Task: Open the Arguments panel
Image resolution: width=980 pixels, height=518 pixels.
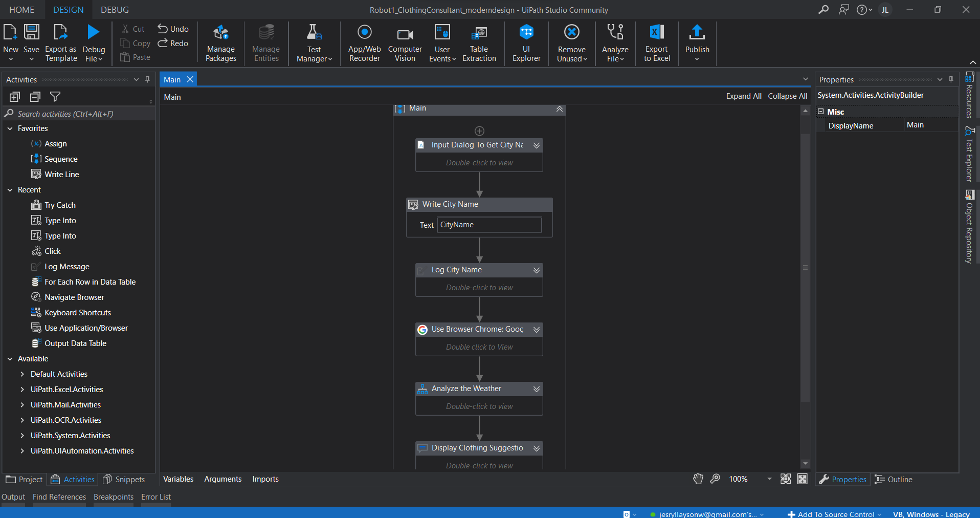Action: [x=222, y=479]
